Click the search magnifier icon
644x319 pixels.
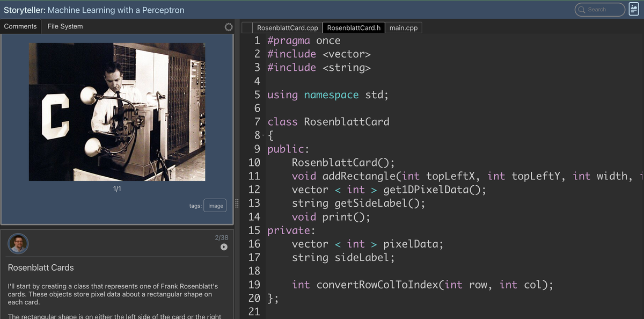(x=582, y=9)
